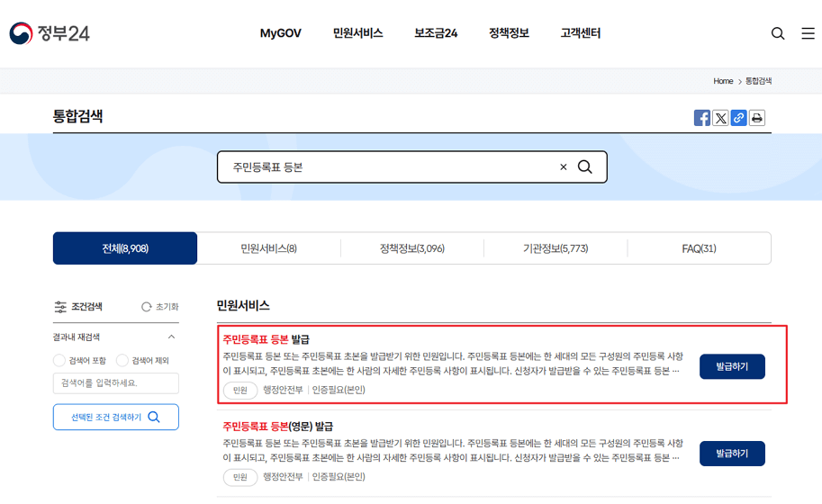822x504 pixels.
Task: Open MyGOV menu
Action: coord(281,33)
